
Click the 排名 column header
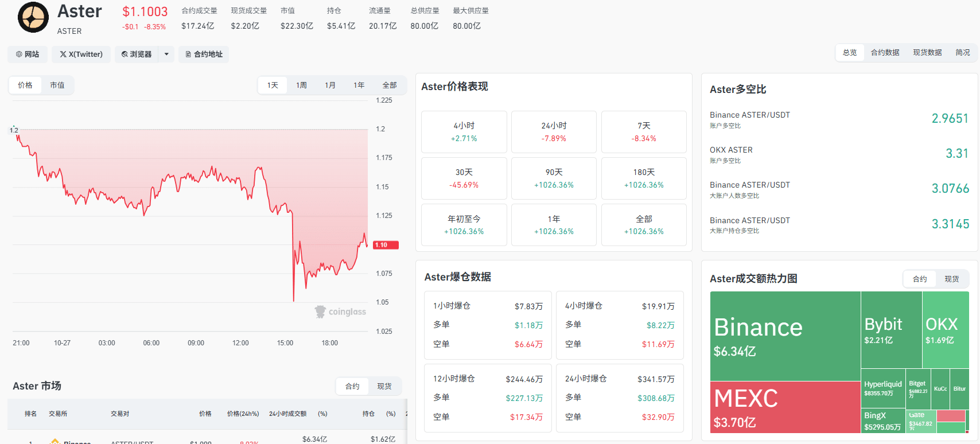tap(30, 414)
